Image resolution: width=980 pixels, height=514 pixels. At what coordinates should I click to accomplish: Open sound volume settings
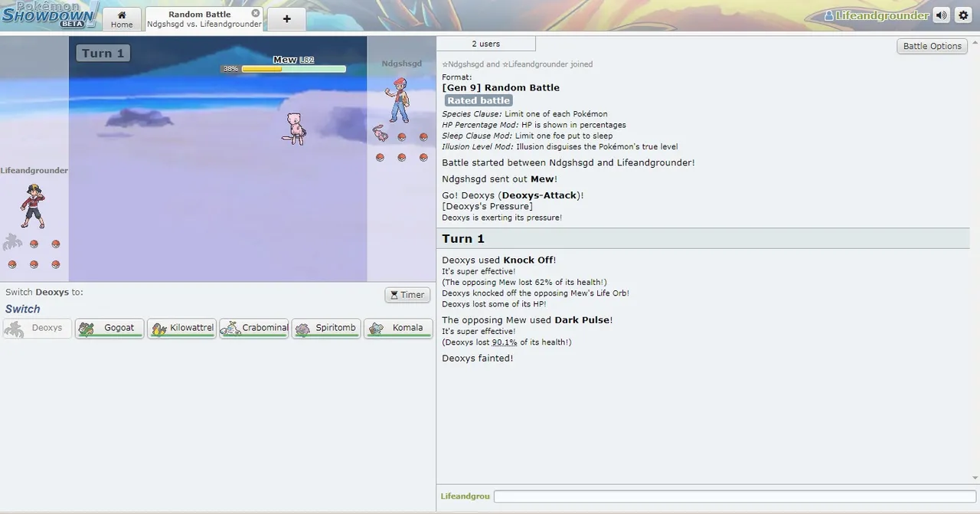pyautogui.click(x=941, y=15)
